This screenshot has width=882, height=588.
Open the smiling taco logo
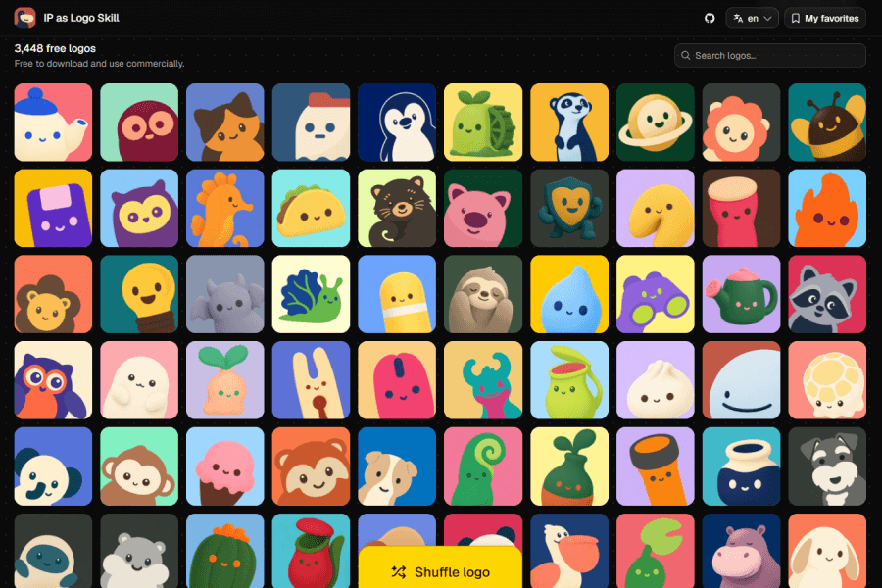pos(311,208)
